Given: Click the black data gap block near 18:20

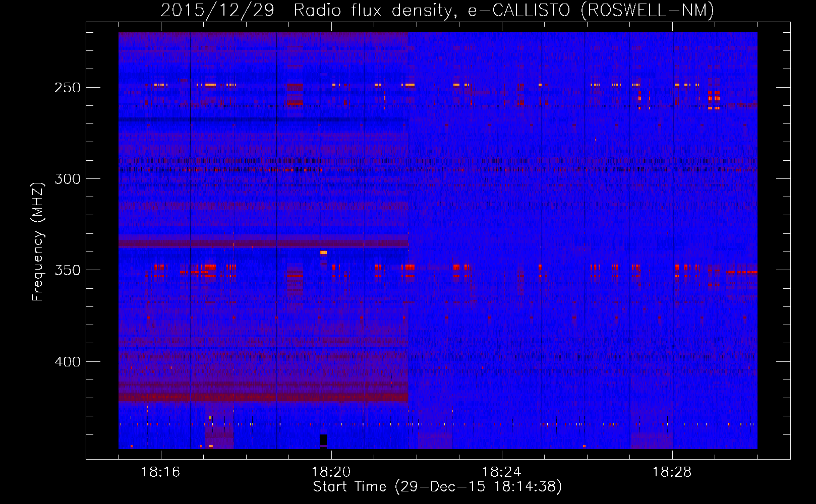Looking at the screenshot, I should 323,439.
